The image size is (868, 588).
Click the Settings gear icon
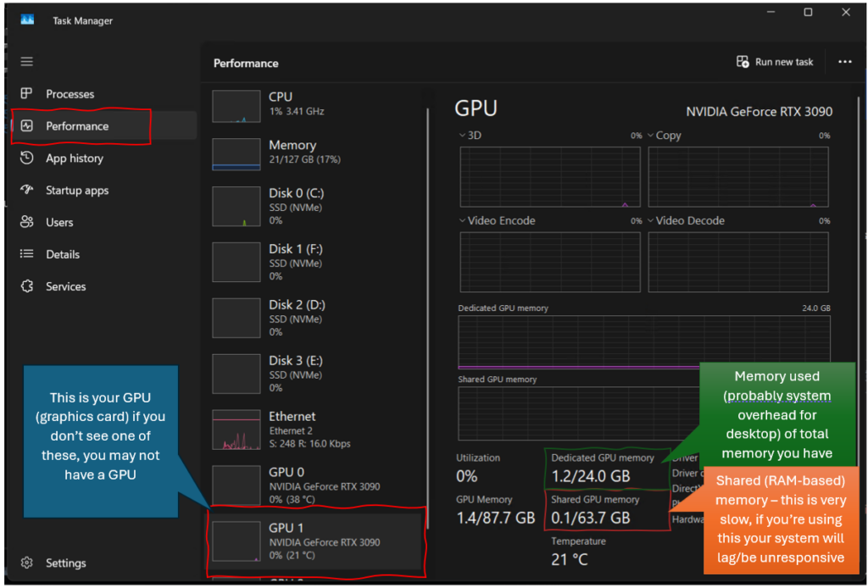click(x=26, y=563)
